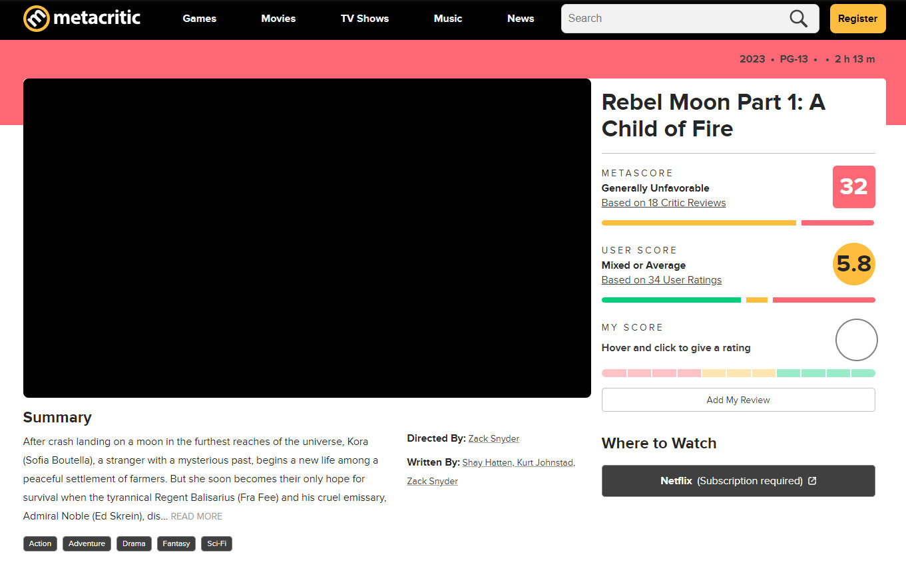This screenshot has height=588, width=906.
Task: Click the red Metascore 32 badge
Action: (x=853, y=187)
